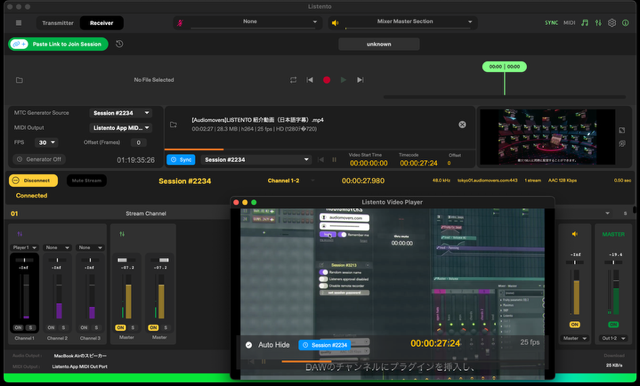Toggle the loop playback icon
The width and height of the screenshot is (640, 386).
(293, 80)
